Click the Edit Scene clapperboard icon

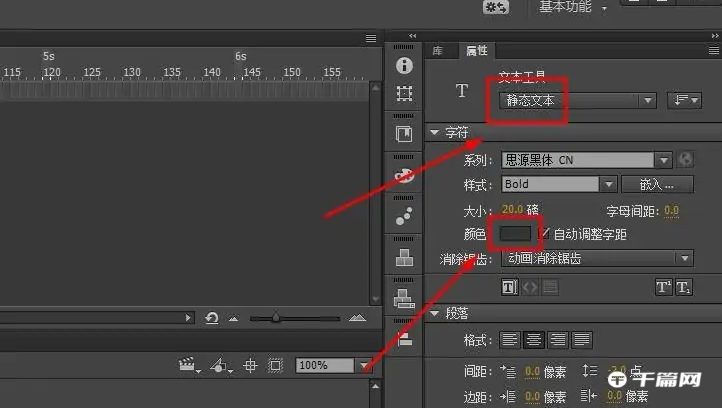[187, 366]
